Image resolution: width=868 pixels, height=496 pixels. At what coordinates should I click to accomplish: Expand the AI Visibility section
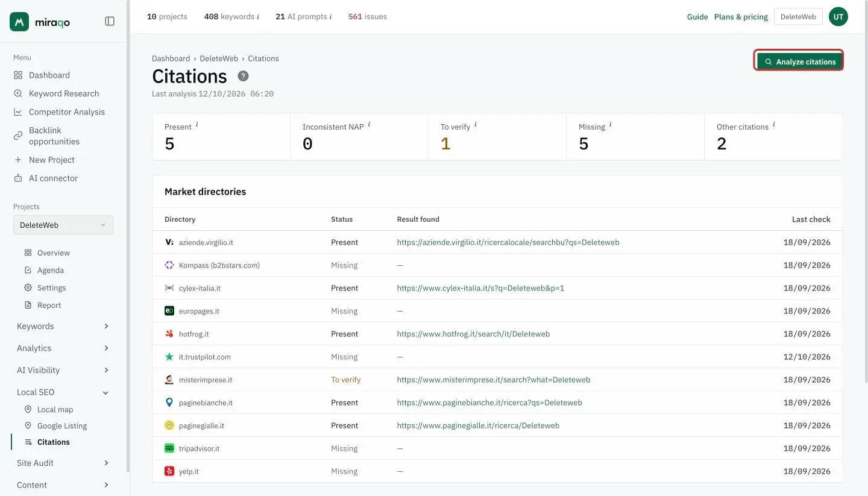63,370
